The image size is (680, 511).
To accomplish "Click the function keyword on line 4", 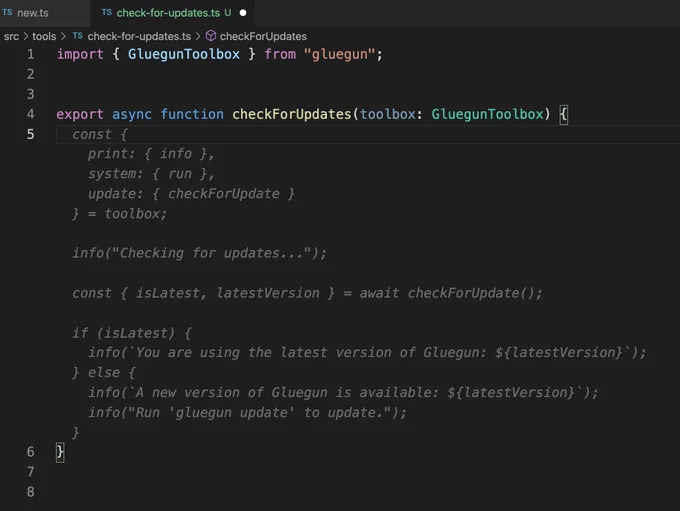I will 192,114.
